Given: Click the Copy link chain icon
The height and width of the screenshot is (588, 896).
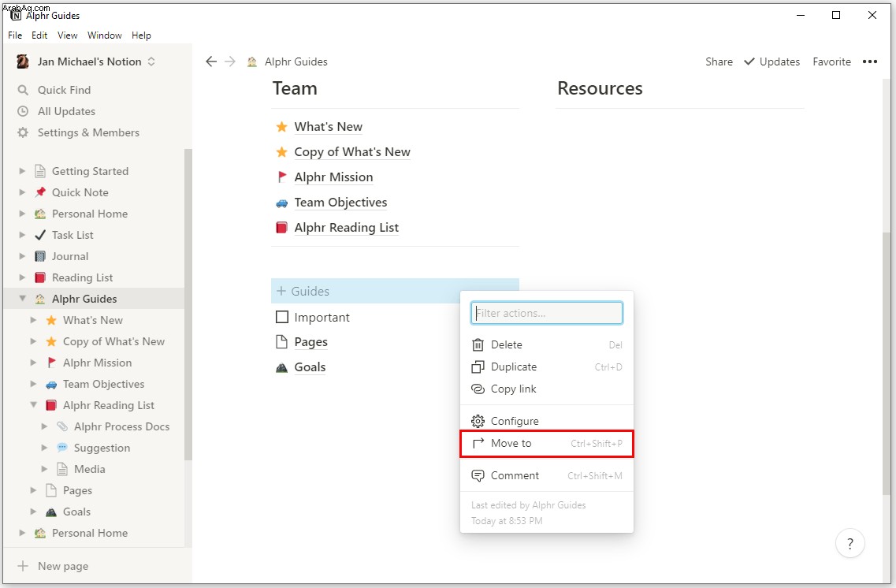Looking at the screenshot, I should [x=478, y=389].
